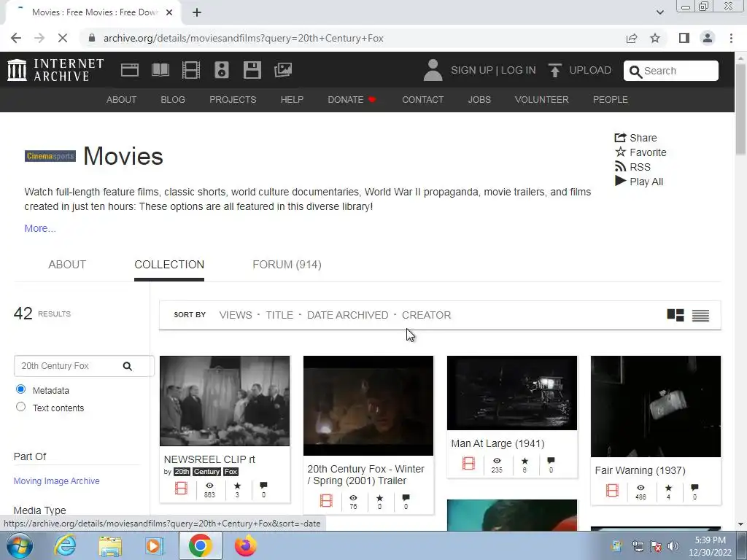Click the More... description link
The width and height of the screenshot is (747, 560).
[40, 228]
